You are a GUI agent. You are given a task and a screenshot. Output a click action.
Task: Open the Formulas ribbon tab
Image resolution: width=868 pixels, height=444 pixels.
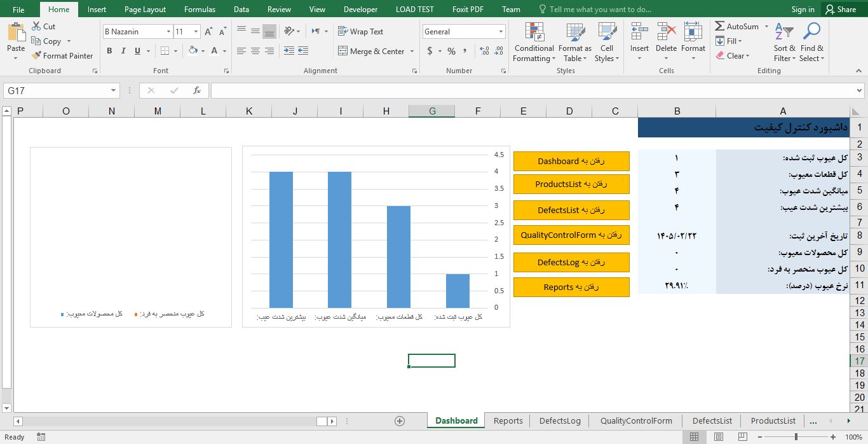tap(200, 10)
